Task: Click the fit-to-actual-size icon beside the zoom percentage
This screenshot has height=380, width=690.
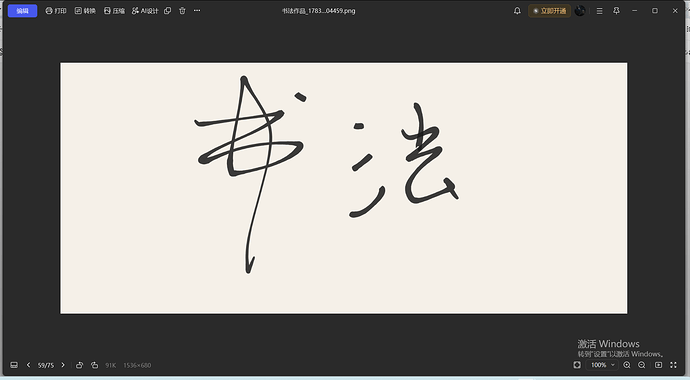Action: [577, 365]
